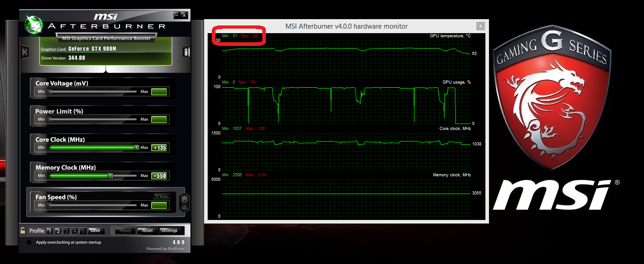Screen dimensions: 644x264
Task: Close the hardware monitor window
Action: (x=480, y=26)
